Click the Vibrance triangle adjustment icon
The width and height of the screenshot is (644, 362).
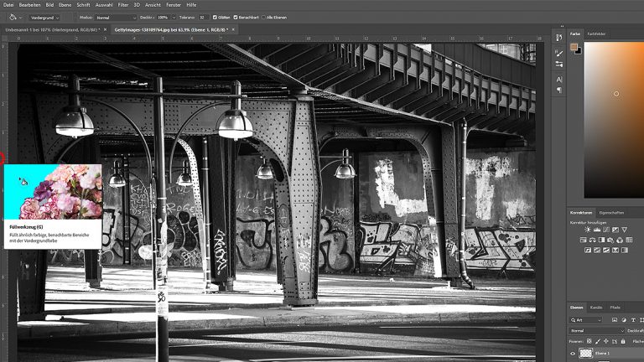pyautogui.click(x=624, y=229)
